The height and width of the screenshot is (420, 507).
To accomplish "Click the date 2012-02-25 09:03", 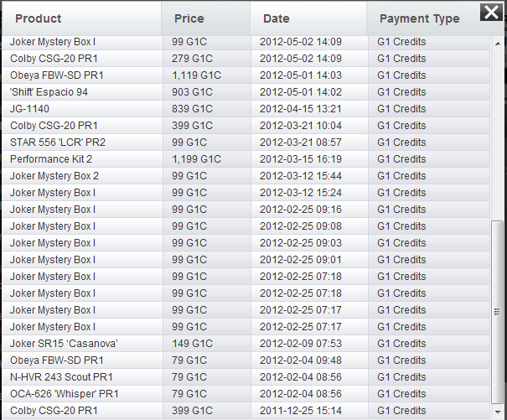I will coord(300,243).
